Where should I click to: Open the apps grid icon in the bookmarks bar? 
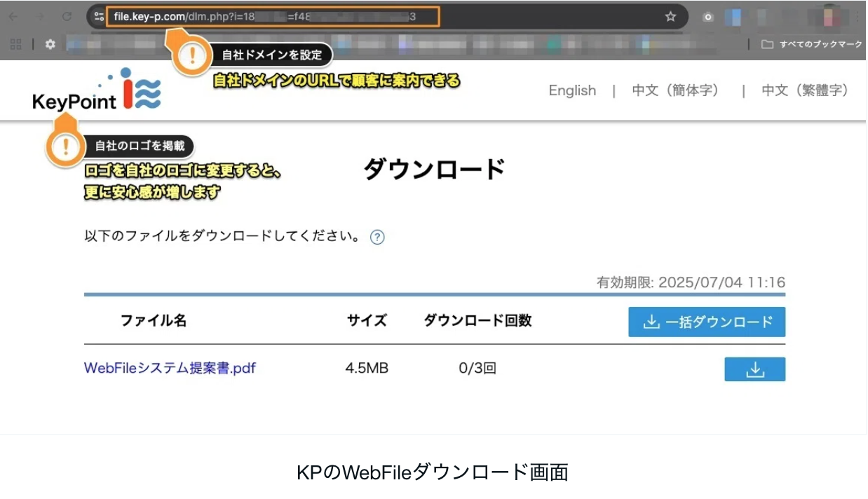tap(15, 44)
